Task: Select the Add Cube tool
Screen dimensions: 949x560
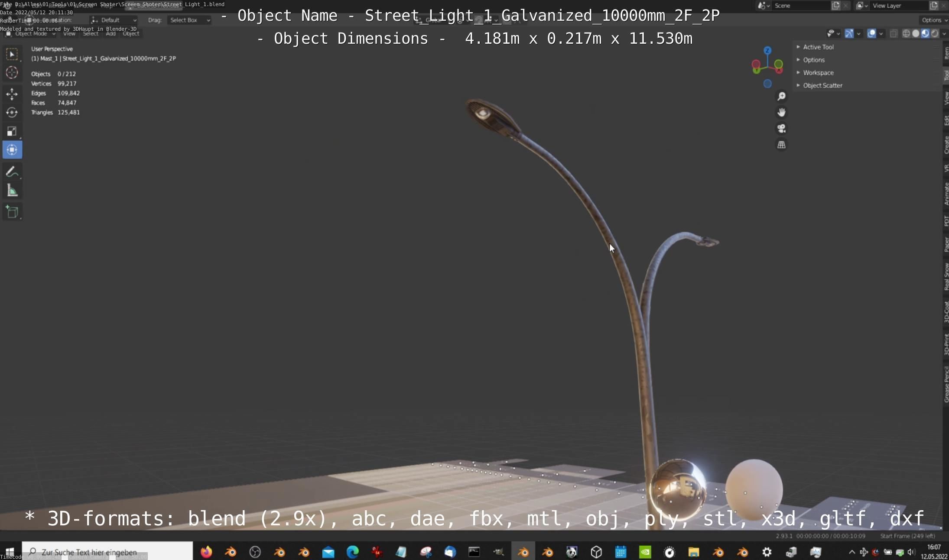Action: (x=12, y=212)
